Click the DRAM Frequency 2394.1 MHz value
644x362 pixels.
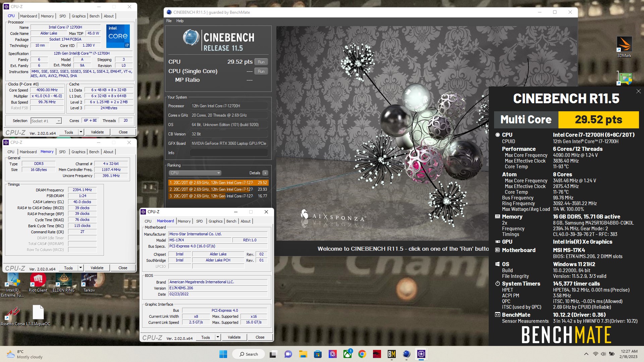[x=82, y=190]
